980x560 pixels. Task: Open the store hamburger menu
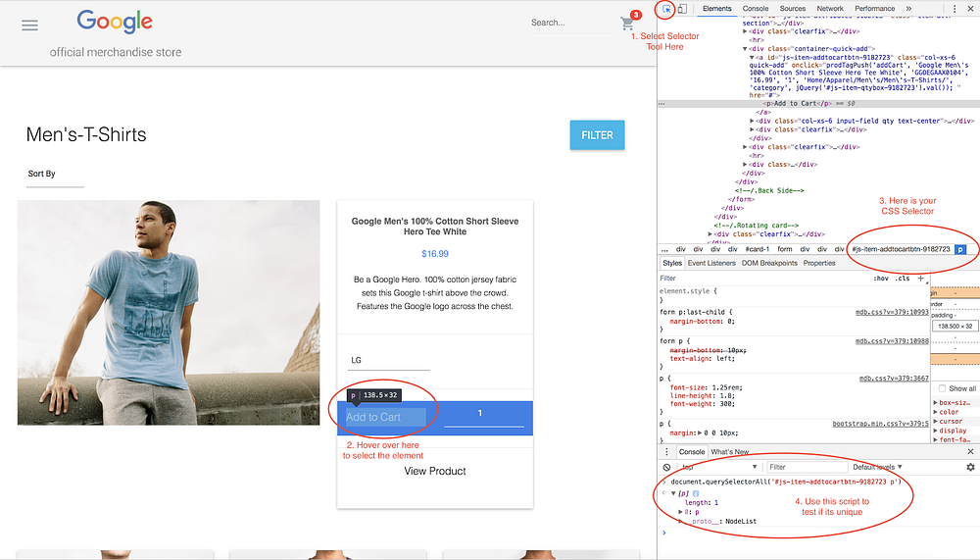30,25
